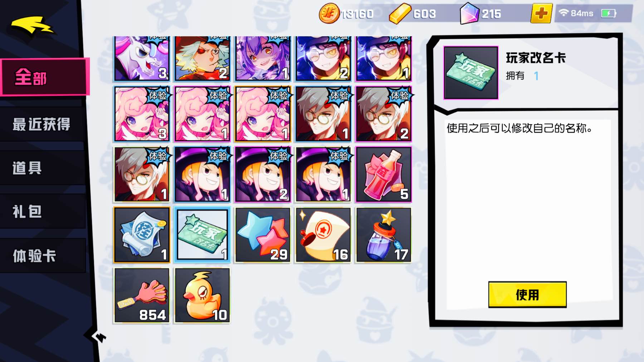Click the yellow 使用 button
The width and height of the screenshot is (644, 362).
coord(527,294)
